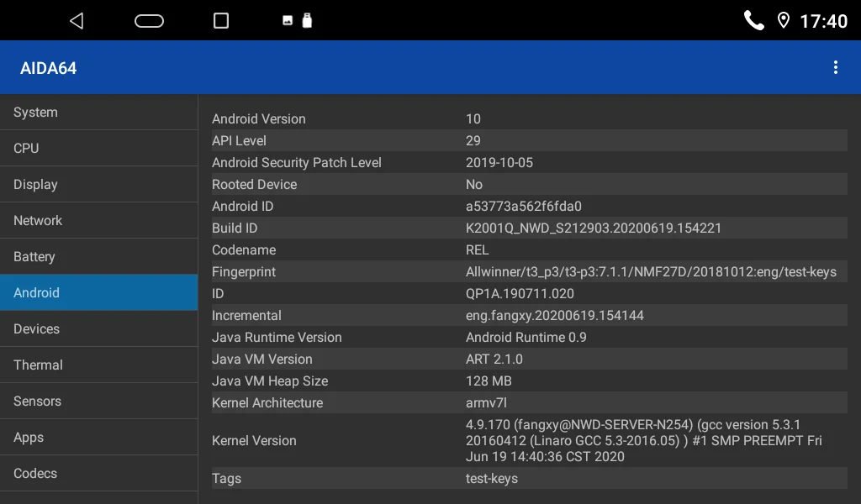Select the Android ID label

click(x=243, y=206)
